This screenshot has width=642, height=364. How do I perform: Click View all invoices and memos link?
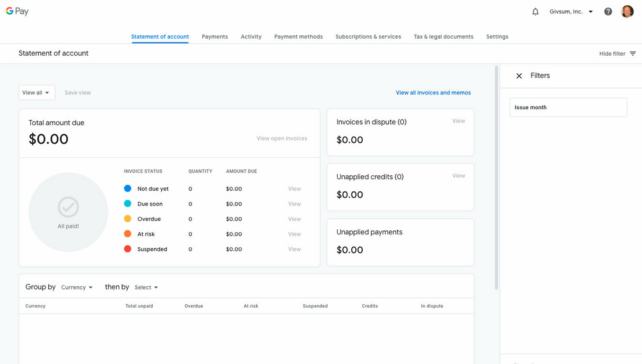433,93
